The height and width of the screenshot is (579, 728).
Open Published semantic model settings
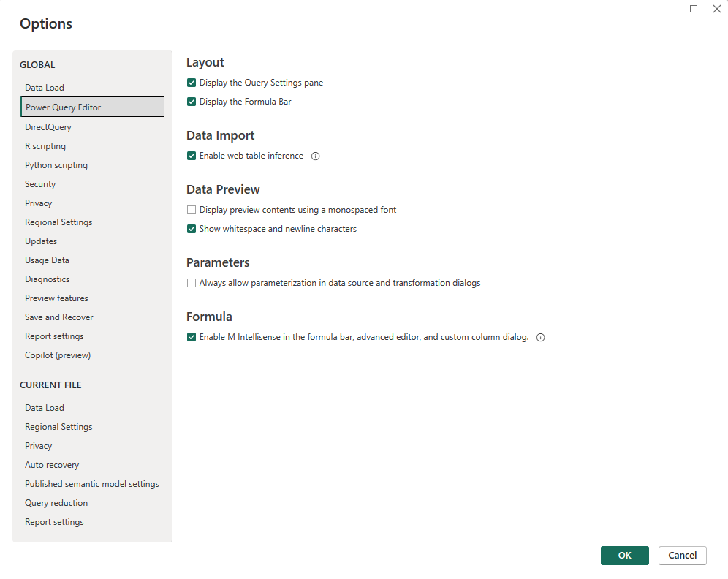click(x=92, y=484)
